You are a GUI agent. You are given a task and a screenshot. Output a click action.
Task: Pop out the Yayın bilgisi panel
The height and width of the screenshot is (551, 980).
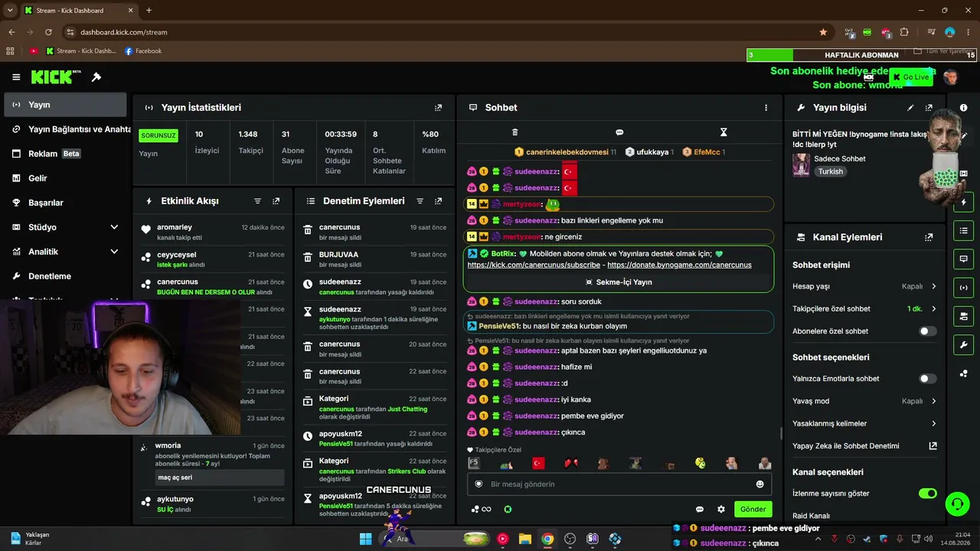coord(929,108)
